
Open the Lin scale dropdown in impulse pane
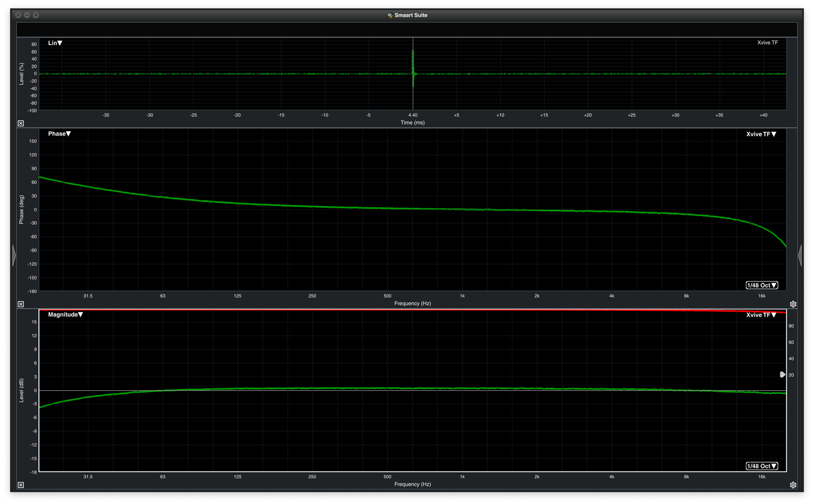tap(55, 43)
